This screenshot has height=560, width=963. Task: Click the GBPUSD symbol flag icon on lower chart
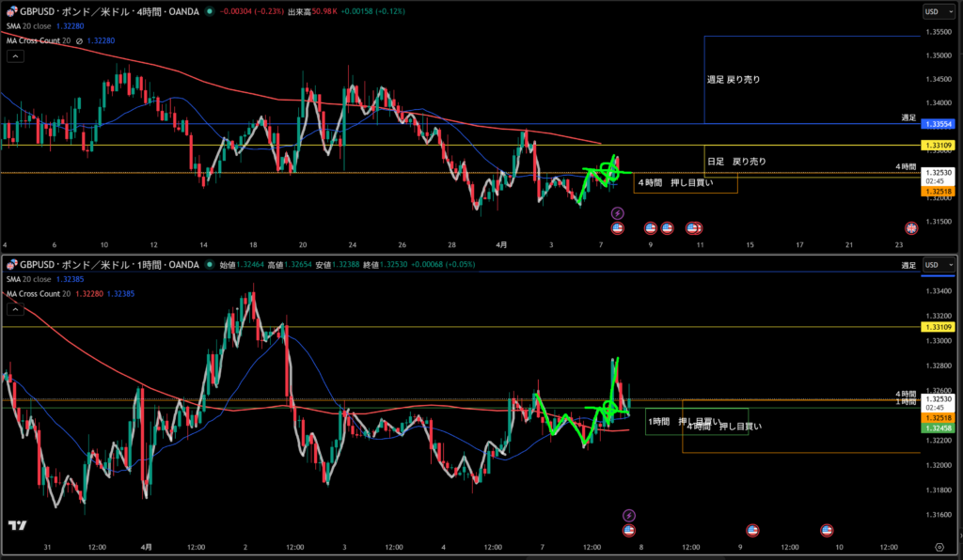click(x=12, y=265)
